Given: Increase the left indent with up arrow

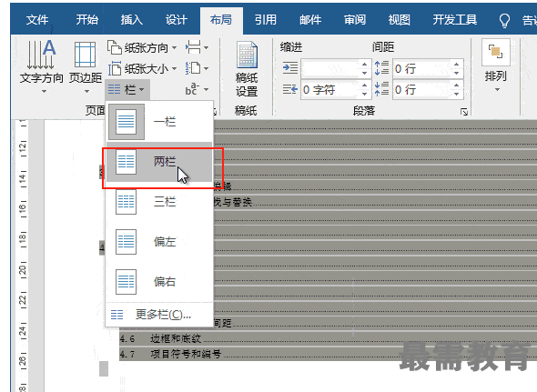Looking at the screenshot, I should (364, 65).
